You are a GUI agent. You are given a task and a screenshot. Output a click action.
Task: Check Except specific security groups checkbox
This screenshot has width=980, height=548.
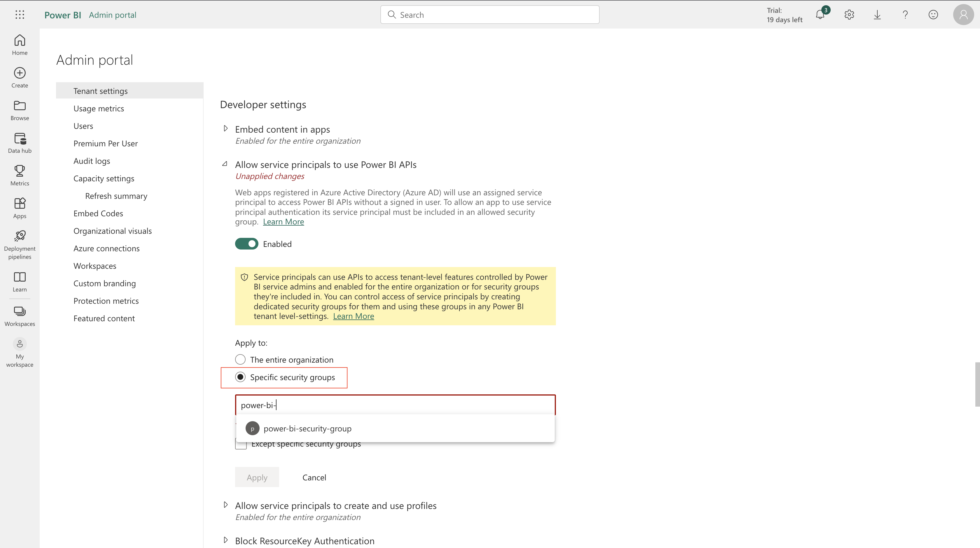click(241, 444)
